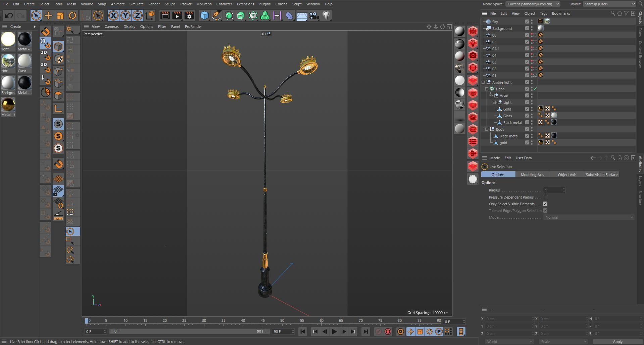Open the Scale coordinate dropdown
Screen dimensions: 644x345
click(563, 342)
